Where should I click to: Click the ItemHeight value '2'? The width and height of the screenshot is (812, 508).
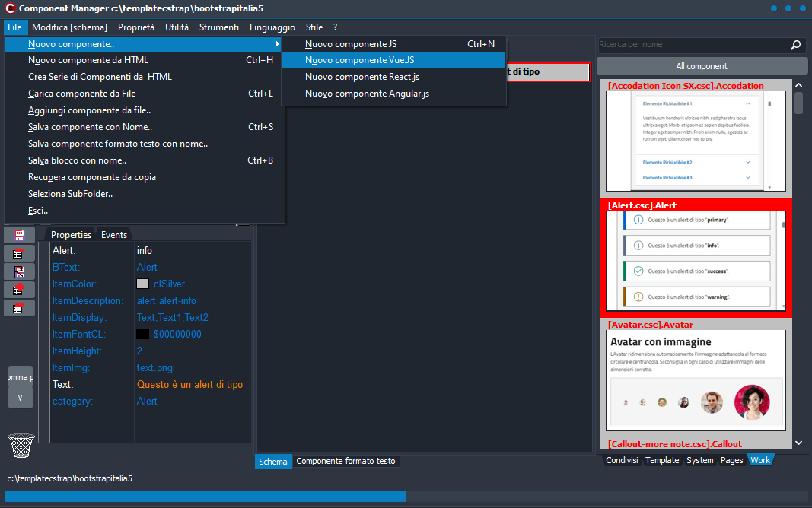[x=139, y=351]
